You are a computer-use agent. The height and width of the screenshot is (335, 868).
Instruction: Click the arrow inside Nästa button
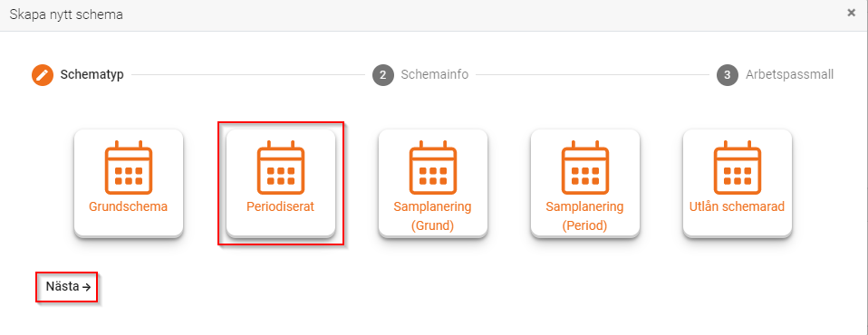click(x=86, y=287)
